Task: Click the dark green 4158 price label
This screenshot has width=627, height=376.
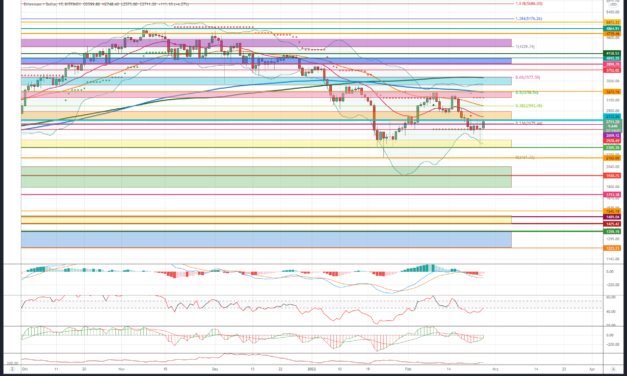Action: tap(612, 53)
